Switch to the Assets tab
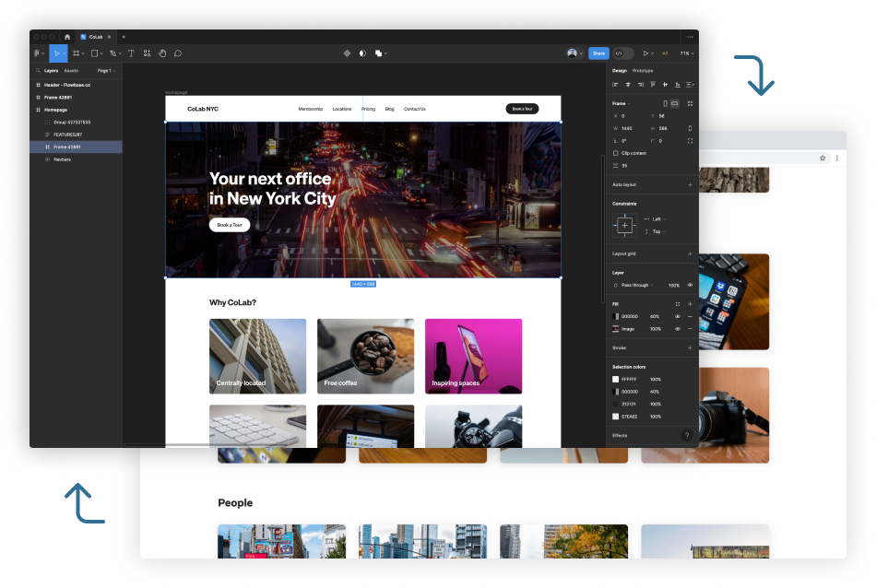Image resolution: width=876 pixels, height=588 pixels. 71,70
